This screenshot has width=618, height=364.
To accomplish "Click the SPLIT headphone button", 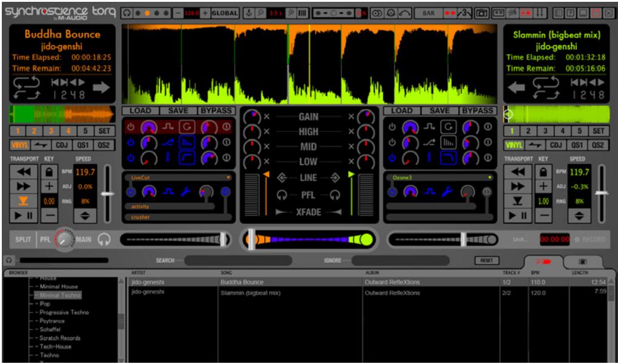I will (23, 239).
